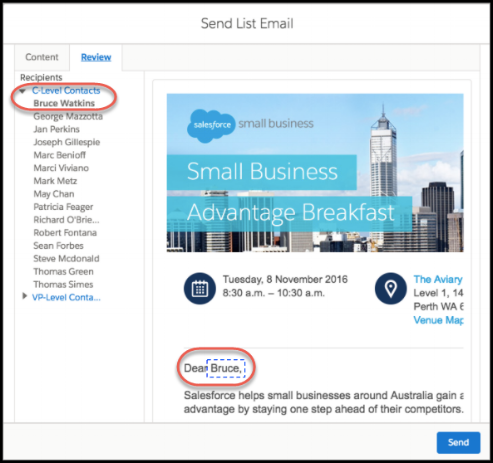Open the VP-Level Conta... list link
The image size is (493, 463).
[x=66, y=297]
